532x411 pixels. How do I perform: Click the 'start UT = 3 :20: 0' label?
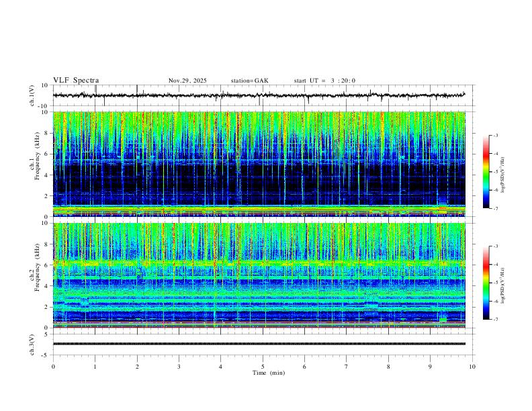point(324,81)
